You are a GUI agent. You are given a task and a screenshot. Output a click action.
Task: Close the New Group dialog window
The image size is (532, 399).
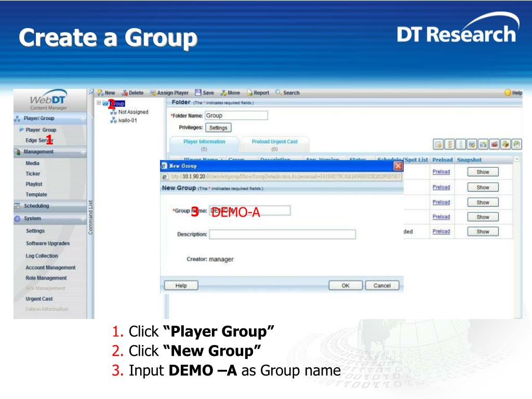(398, 166)
